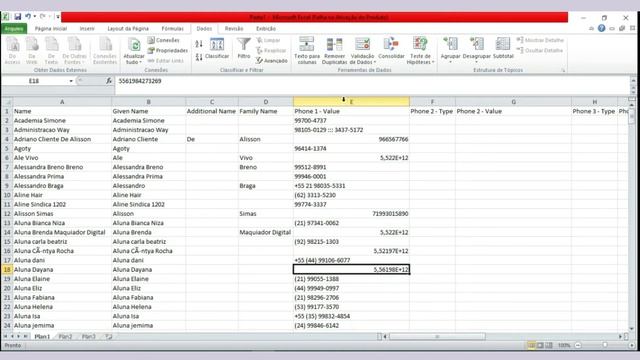This screenshot has width=640, height=360.
Task: Click Editar Links in ribbon
Action: click(x=166, y=60)
